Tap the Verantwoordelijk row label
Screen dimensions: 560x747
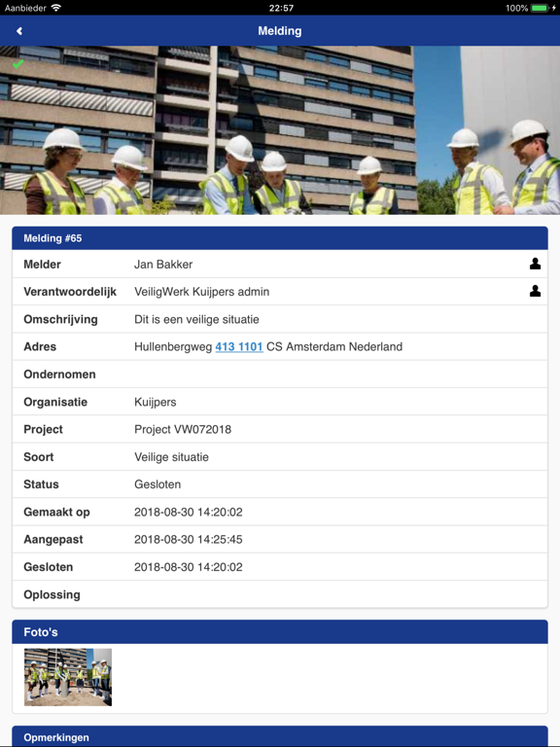[x=70, y=292]
